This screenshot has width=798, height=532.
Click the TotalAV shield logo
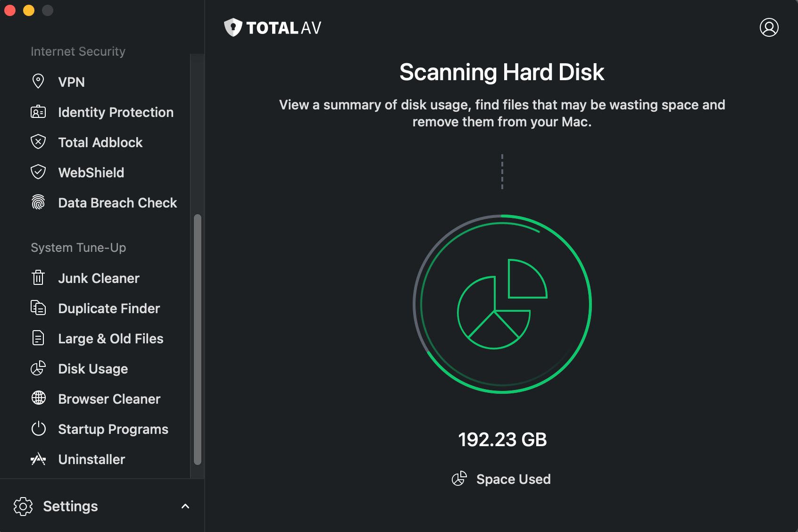pyautogui.click(x=233, y=27)
